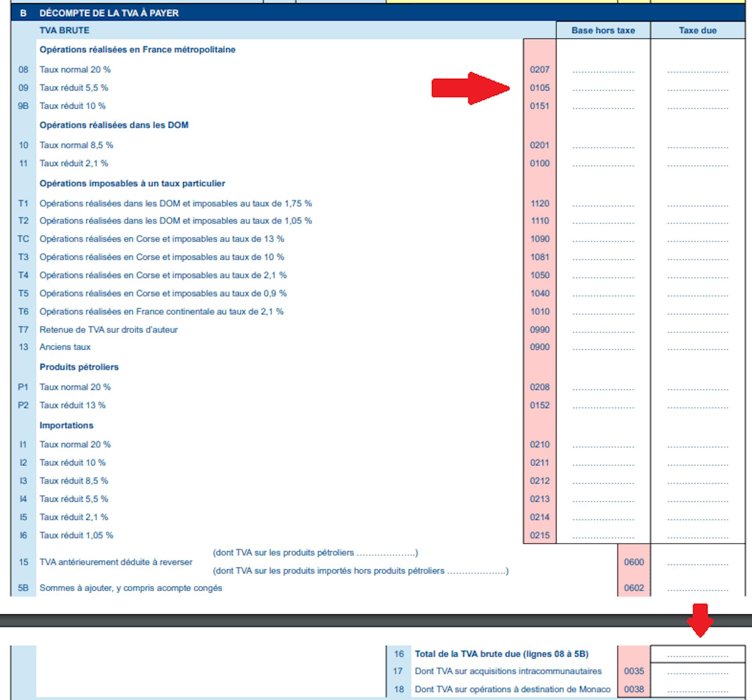Click the Total de la TVA brute due field
Viewport: 752px width, 700px height.
coord(698,654)
